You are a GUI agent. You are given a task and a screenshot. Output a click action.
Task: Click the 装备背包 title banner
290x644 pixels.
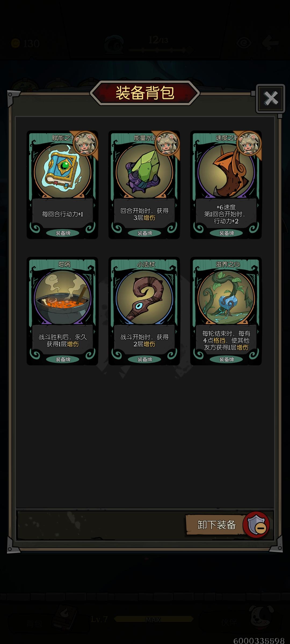pyautogui.click(x=145, y=93)
